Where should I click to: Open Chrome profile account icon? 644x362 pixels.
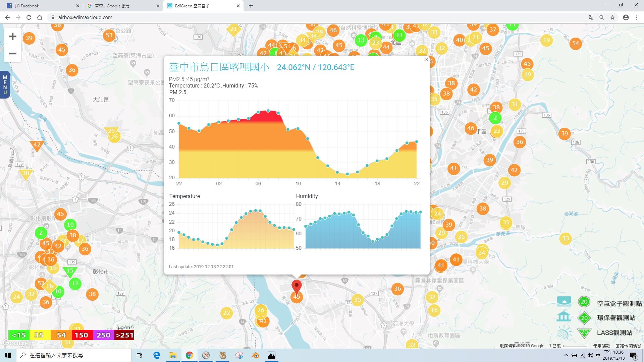coord(626,17)
